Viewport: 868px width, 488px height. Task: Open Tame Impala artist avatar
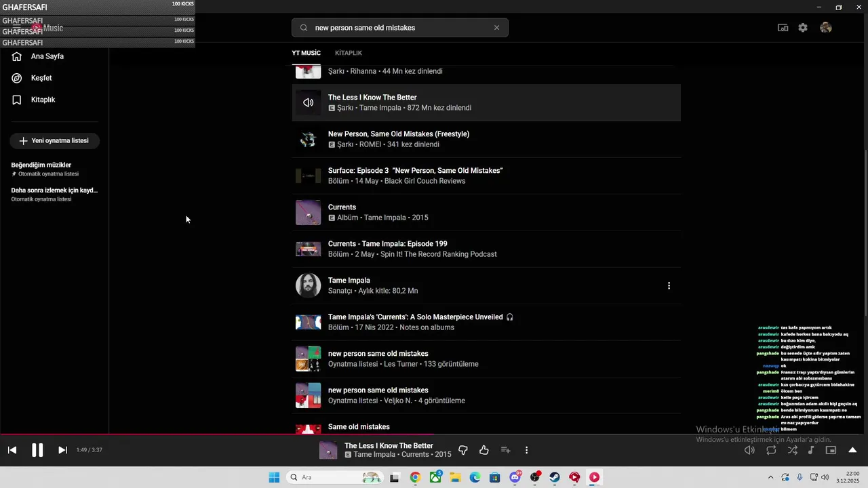click(308, 286)
